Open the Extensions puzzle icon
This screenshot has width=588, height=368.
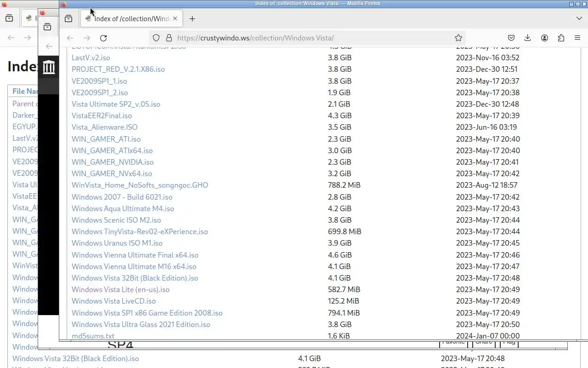click(561, 38)
